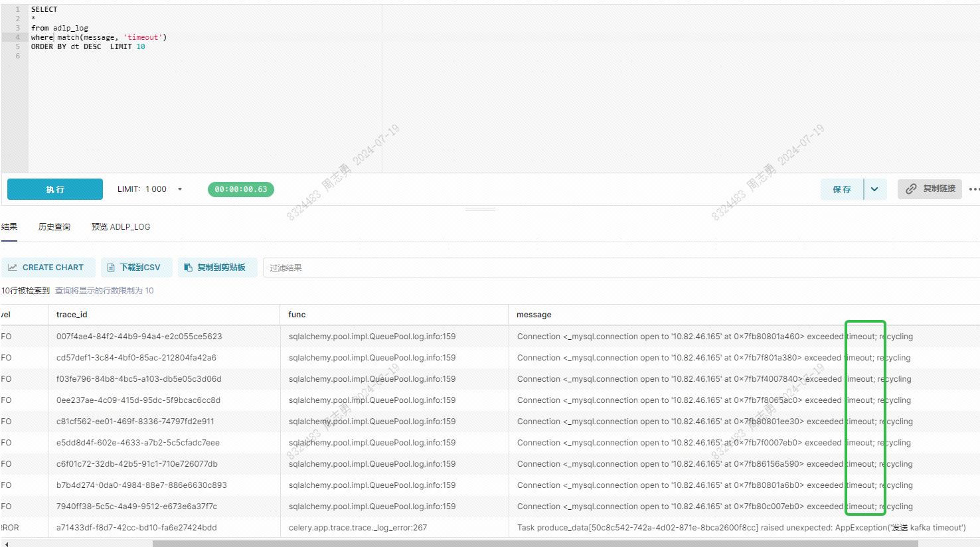Select trace_id 7940ff38-5c5c-4a49-9512-e673e6a37f7c

pyautogui.click(x=137, y=507)
